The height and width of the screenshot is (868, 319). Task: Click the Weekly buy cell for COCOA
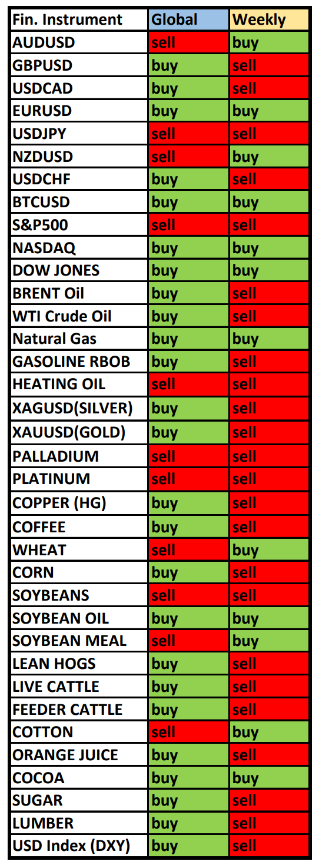tap(269, 778)
